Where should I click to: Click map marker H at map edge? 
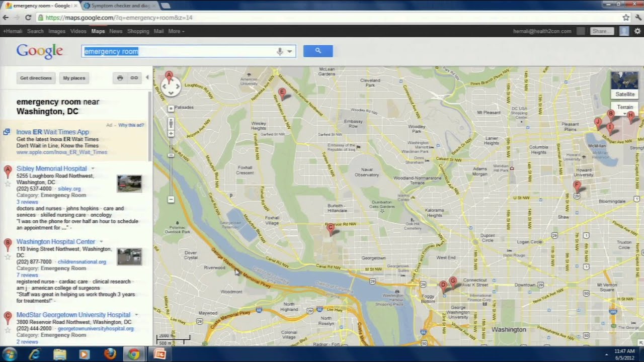click(631, 117)
